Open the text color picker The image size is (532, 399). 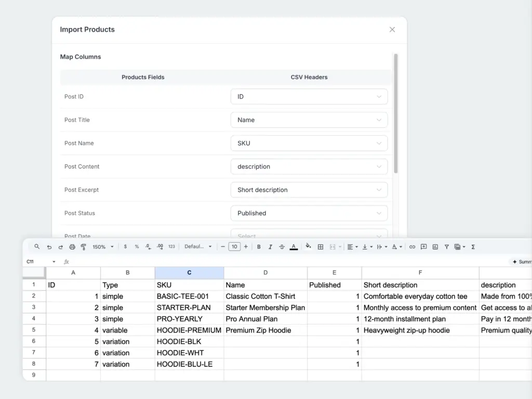coord(294,247)
